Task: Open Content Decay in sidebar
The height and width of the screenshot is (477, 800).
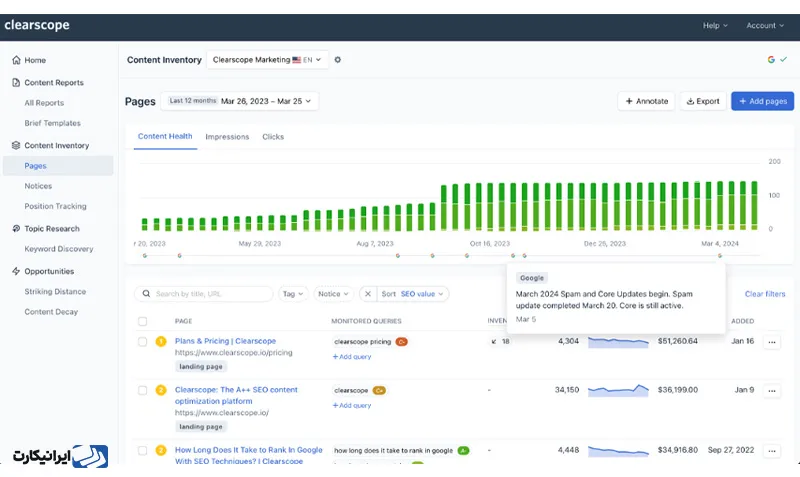Action: coord(51,312)
